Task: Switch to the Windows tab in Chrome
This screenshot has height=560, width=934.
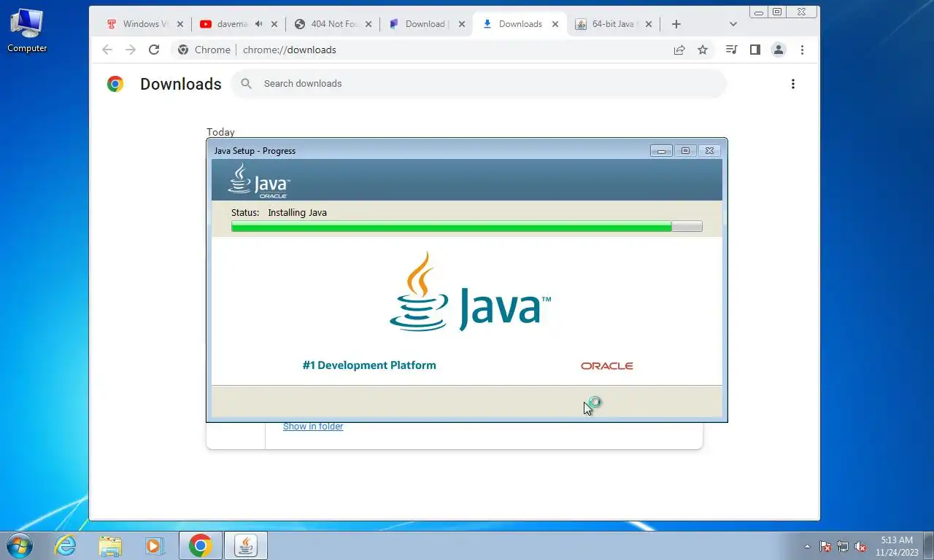Action: 144,24
